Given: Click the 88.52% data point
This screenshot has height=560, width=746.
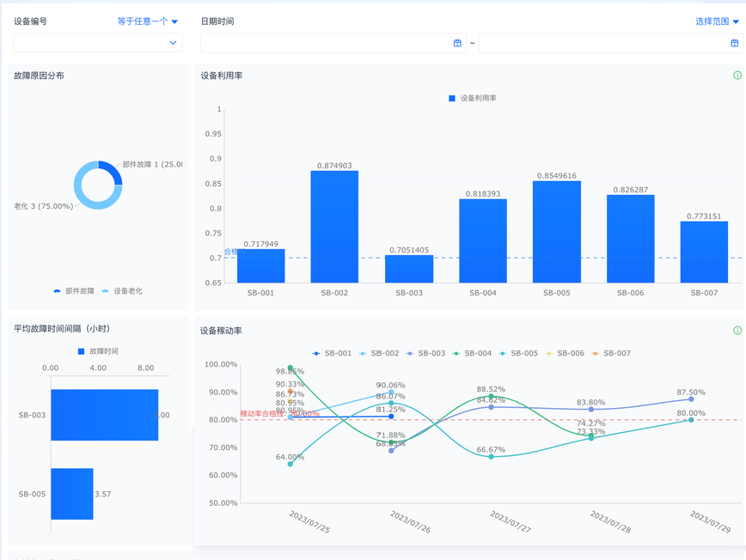Looking at the screenshot, I should tap(491, 397).
